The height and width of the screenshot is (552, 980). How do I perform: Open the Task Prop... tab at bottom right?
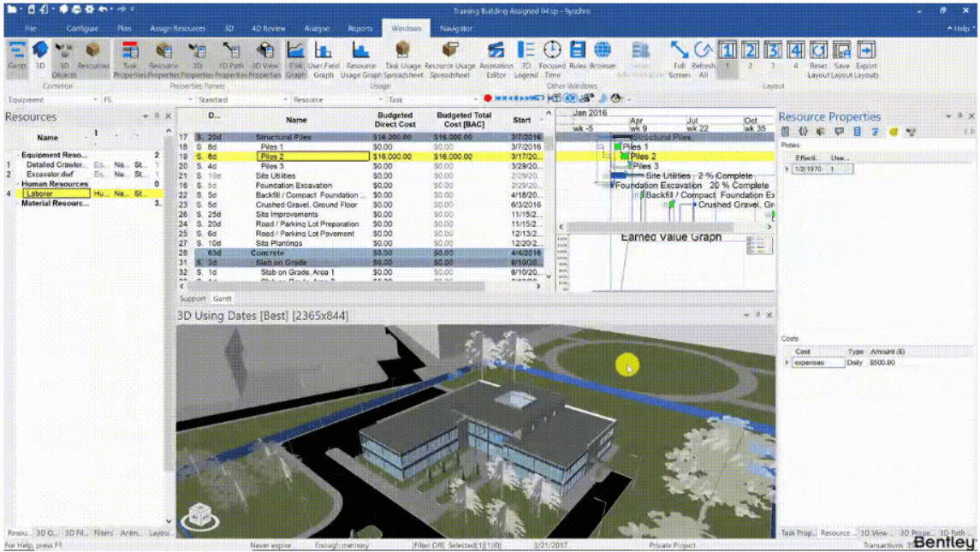798,533
